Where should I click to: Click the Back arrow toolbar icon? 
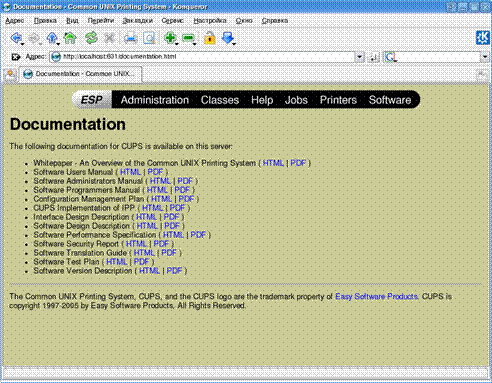16,38
